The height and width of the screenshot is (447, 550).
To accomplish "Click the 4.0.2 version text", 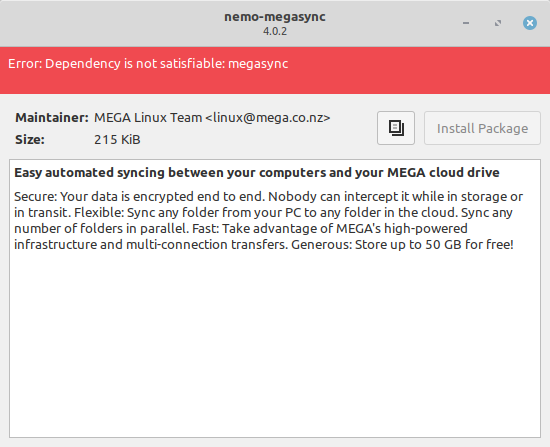I will pyautogui.click(x=275, y=31).
